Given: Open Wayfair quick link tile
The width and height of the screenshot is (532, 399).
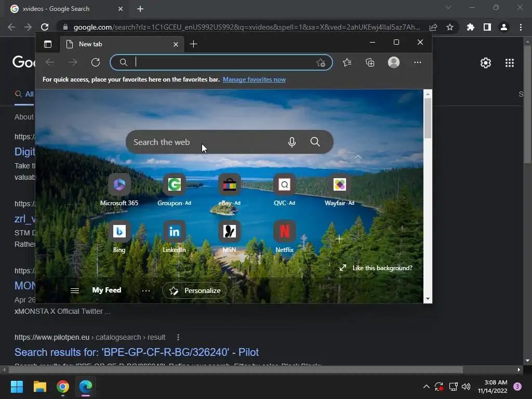Looking at the screenshot, I should coord(339,190).
